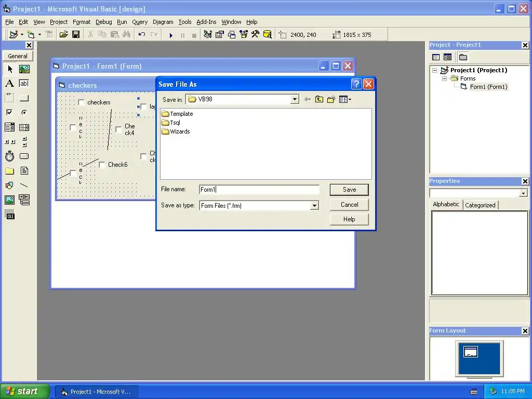Screen dimensions: 532x399
Task: Select Form1 (Form1) in project tree
Action: (488, 87)
